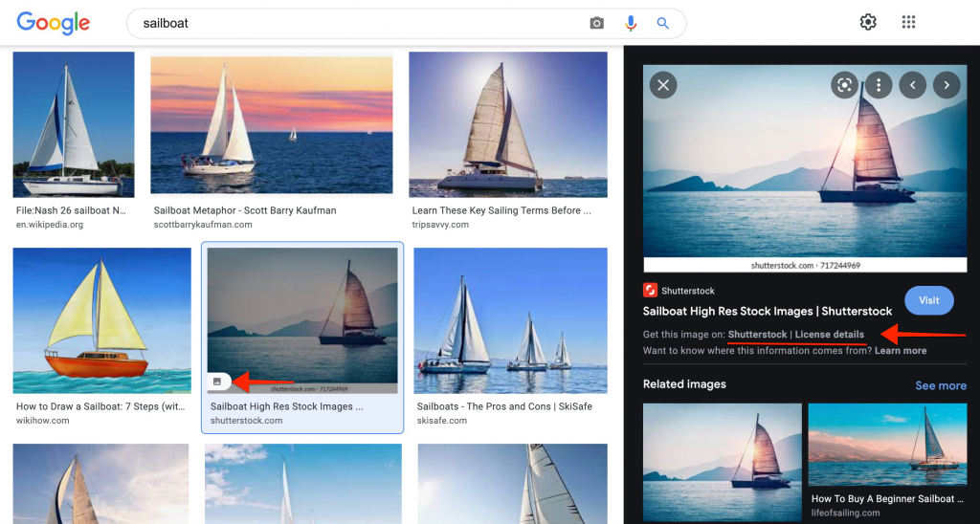Click See more related images
The image size is (980, 524).
pos(940,385)
